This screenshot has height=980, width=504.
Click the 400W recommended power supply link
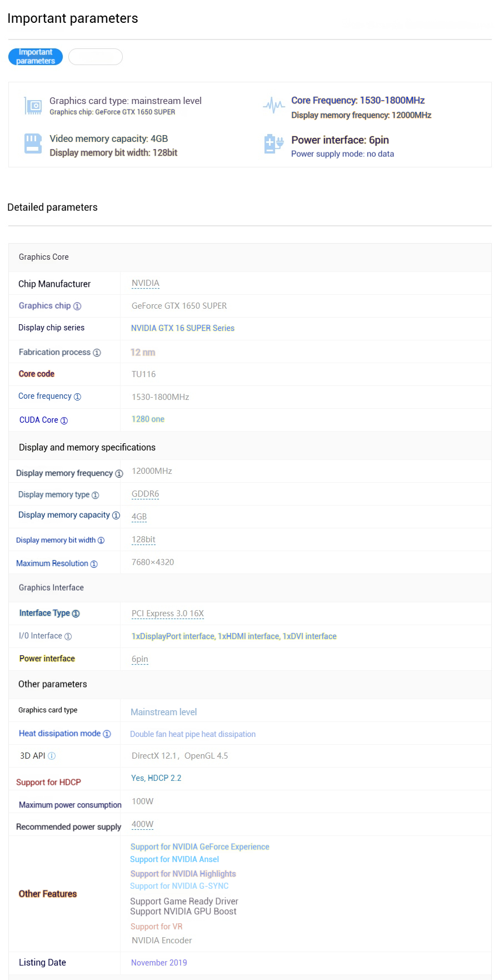click(142, 824)
